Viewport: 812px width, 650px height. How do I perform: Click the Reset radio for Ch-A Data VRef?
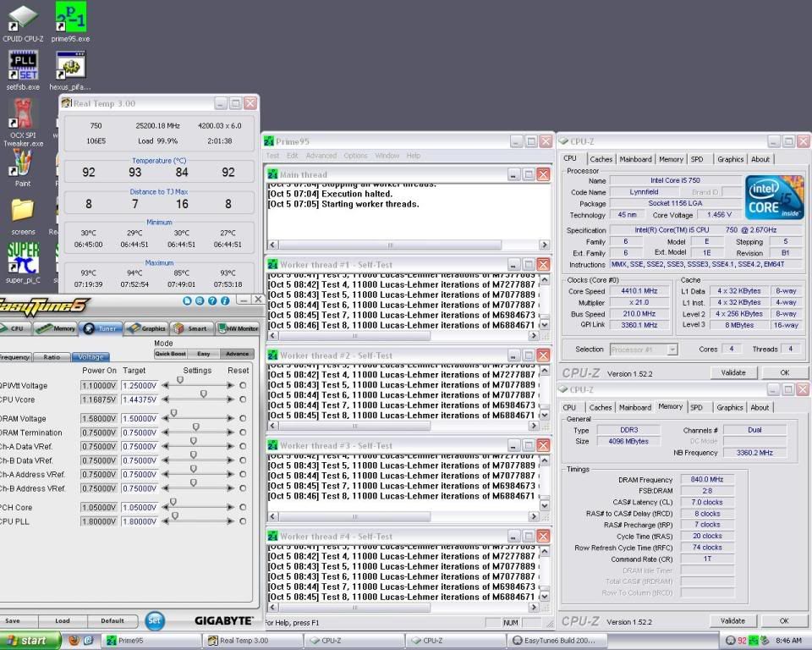pos(243,446)
